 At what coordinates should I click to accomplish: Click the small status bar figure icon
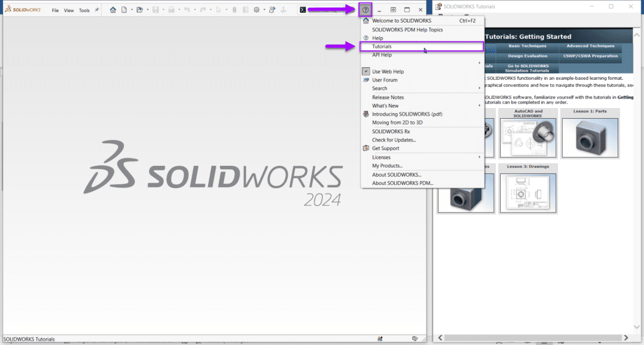coord(380,339)
